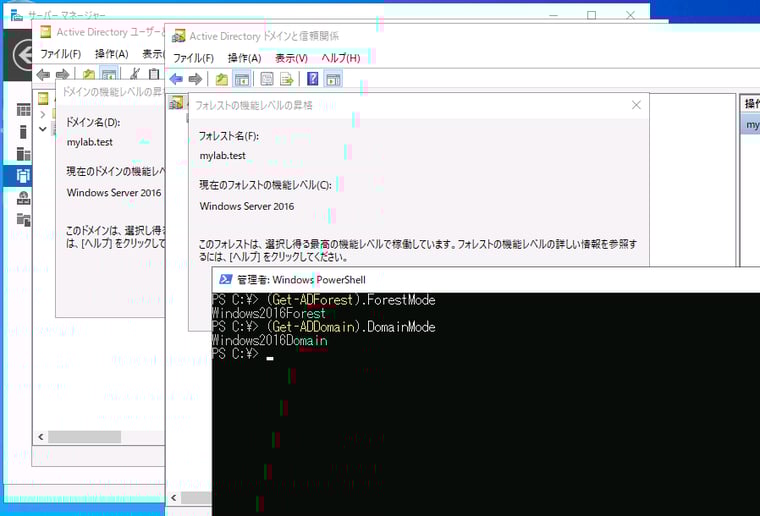Open 表示(V) menu in Domains and Trusts
Image resolution: width=760 pixels, height=516 pixels.
click(291, 58)
